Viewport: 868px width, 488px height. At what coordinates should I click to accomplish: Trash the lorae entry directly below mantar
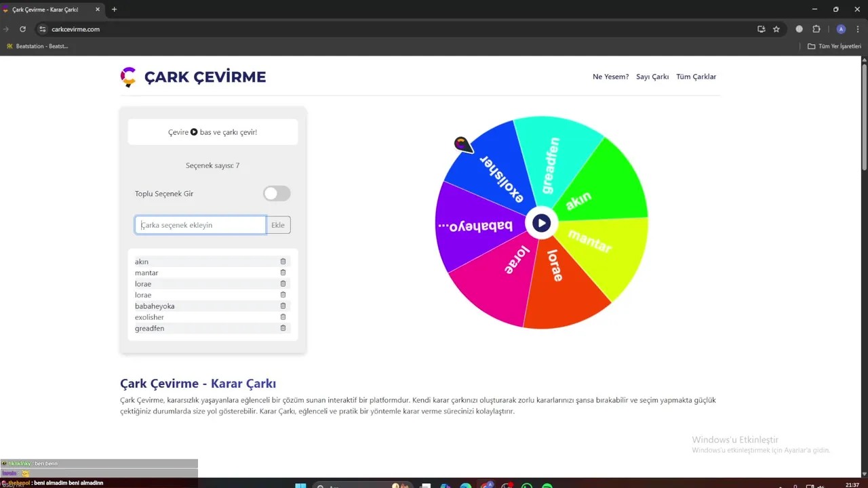283,284
